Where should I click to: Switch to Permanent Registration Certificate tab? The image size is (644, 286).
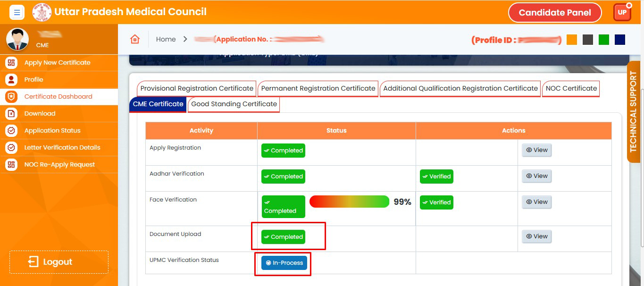pos(318,88)
